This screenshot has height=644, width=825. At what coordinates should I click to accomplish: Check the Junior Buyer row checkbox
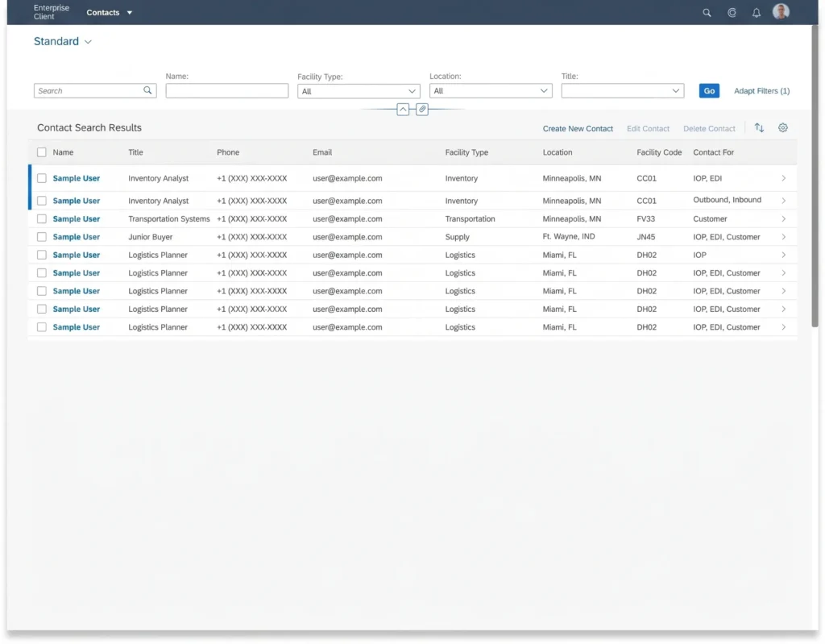click(42, 237)
